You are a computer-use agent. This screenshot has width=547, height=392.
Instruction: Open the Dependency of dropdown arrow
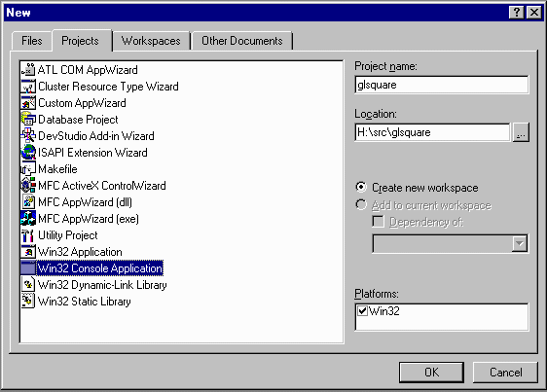[x=520, y=243]
